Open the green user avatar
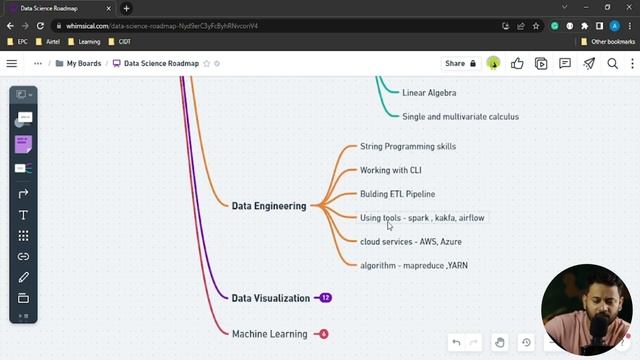Screen dimensions: 640x360 493,63
